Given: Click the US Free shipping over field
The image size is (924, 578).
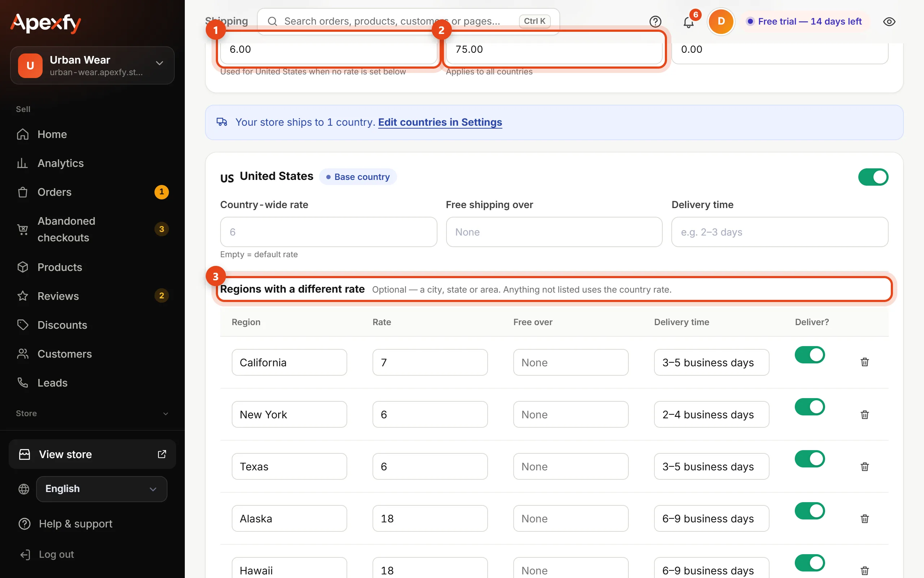Looking at the screenshot, I should (x=554, y=232).
